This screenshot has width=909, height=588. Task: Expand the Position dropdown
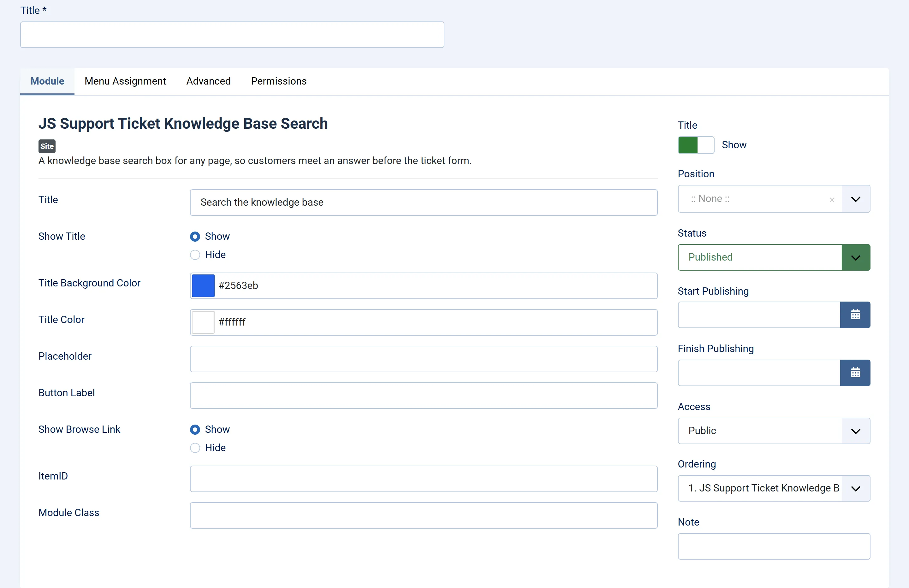coord(856,199)
